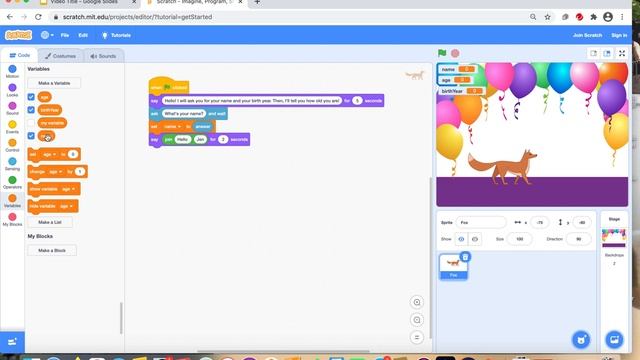
Task: Click the sprite Direction field
Action: (x=578, y=239)
